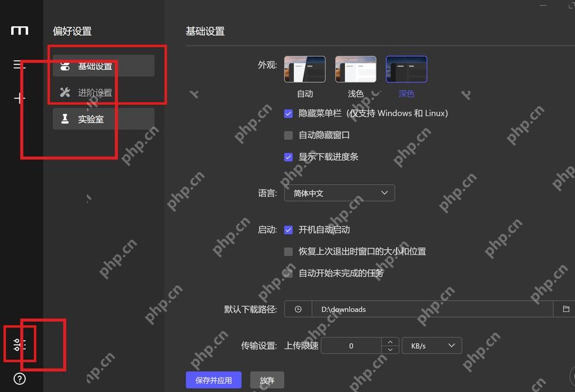Open preferences via sliders icon
The image size is (575, 392).
[x=19, y=344]
